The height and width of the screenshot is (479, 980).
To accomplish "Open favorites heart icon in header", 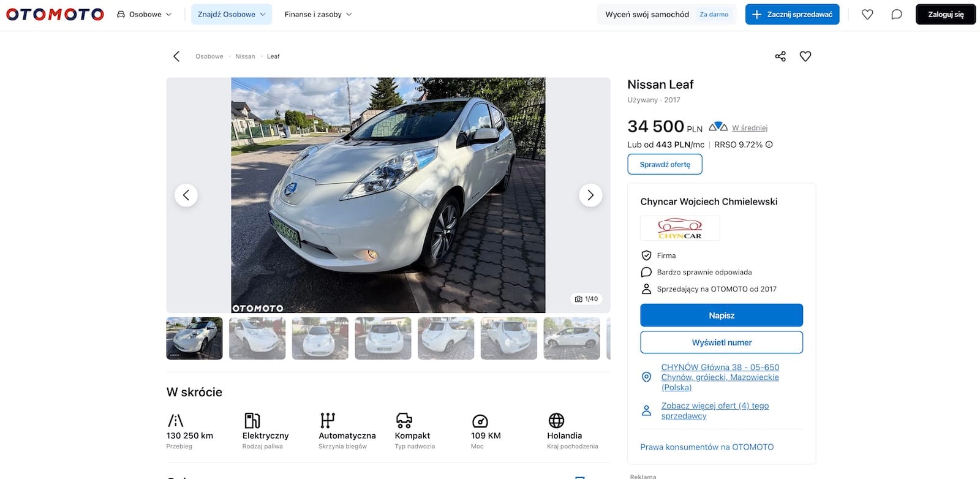I will (x=867, y=14).
